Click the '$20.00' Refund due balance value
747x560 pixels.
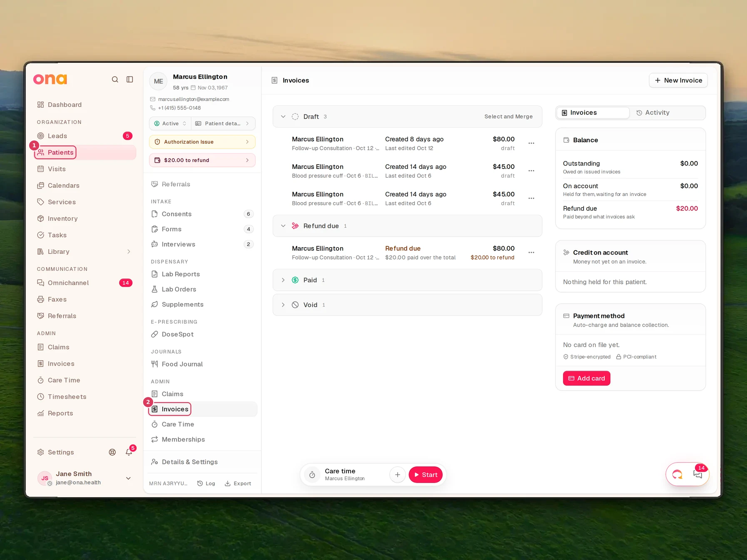[687, 208]
